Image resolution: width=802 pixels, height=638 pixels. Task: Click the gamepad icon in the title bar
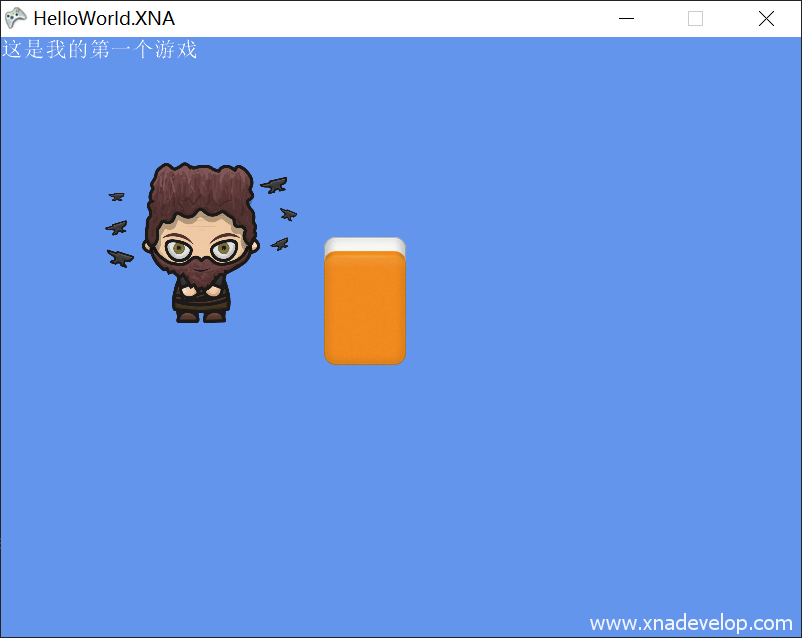[x=16, y=18]
